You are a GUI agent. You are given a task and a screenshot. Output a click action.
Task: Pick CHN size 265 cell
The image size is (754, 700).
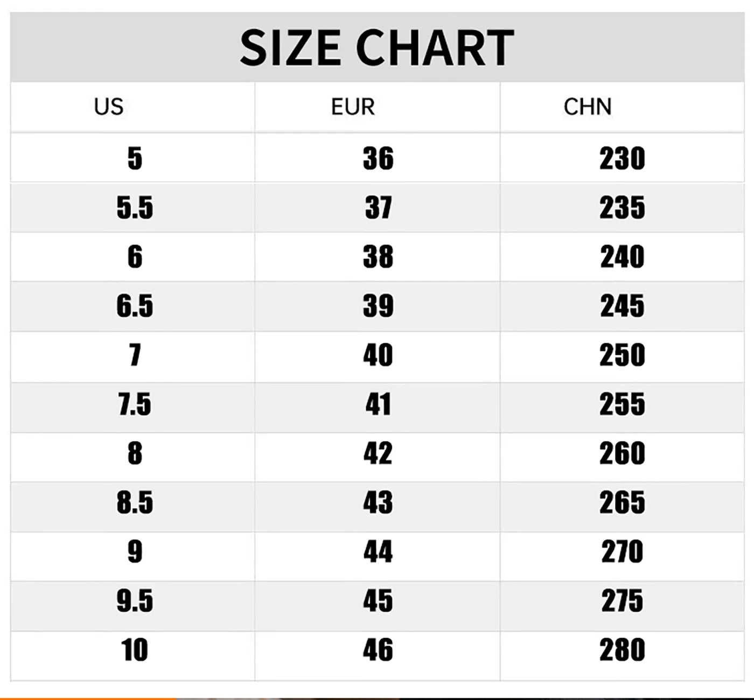click(x=622, y=503)
